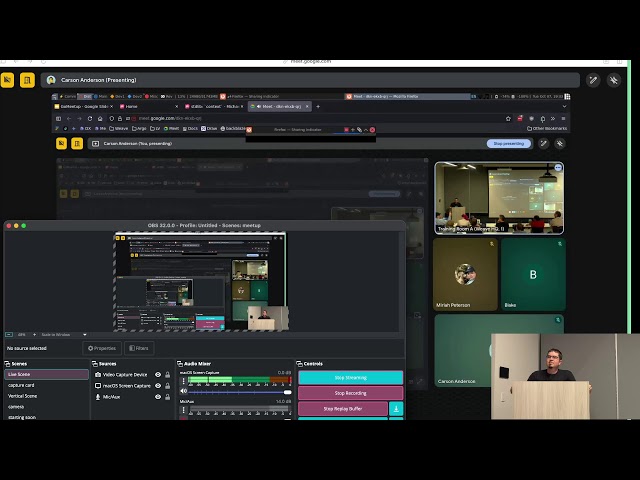This screenshot has width=640, height=480.
Task: Open Training Room tile options dots
Action: coord(558,167)
